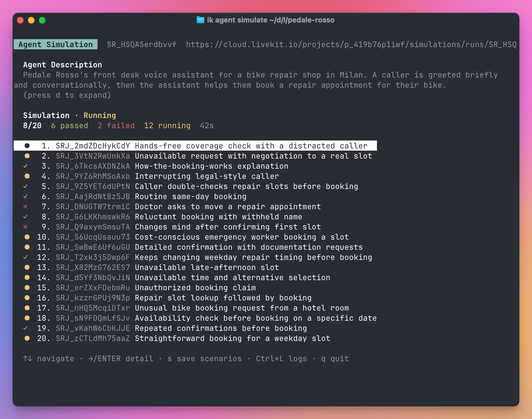Click the '6 passed' status count
Image resolution: width=532 pixels, height=419 pixels.
point(70,125)
